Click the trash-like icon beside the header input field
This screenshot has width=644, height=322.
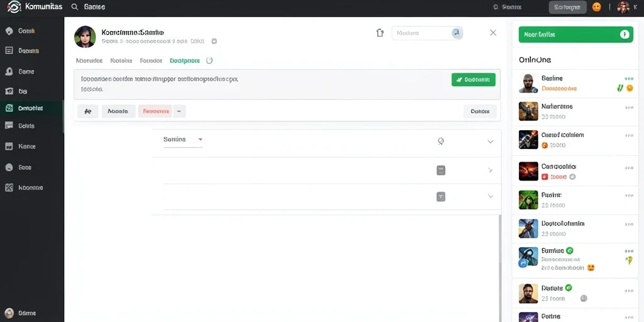(380, 33)
